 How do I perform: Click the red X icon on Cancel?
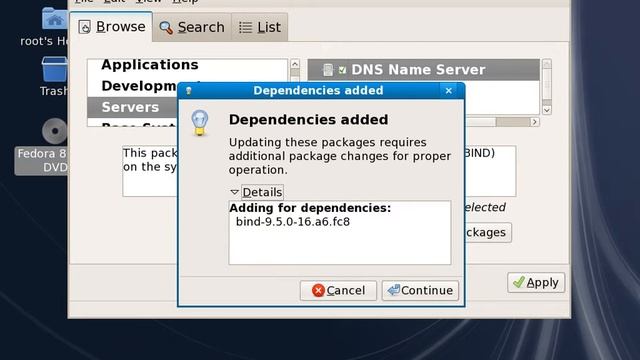click(x=318, y=290)
